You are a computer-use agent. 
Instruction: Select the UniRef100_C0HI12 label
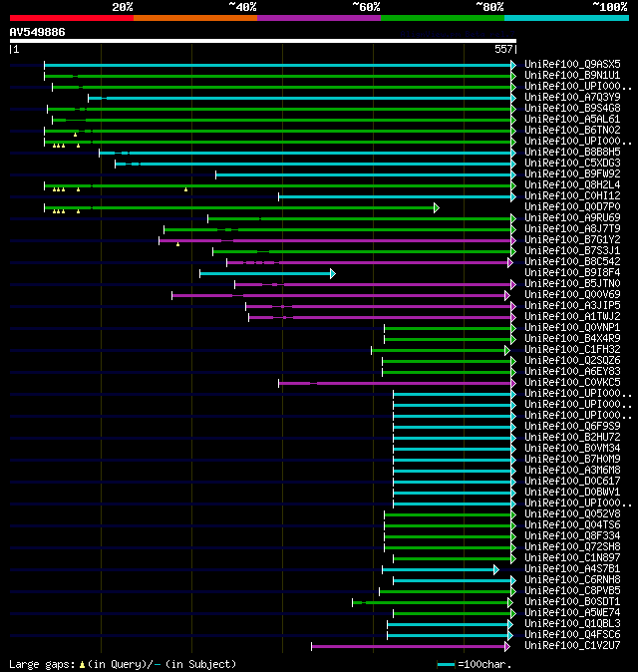(572, 195)
